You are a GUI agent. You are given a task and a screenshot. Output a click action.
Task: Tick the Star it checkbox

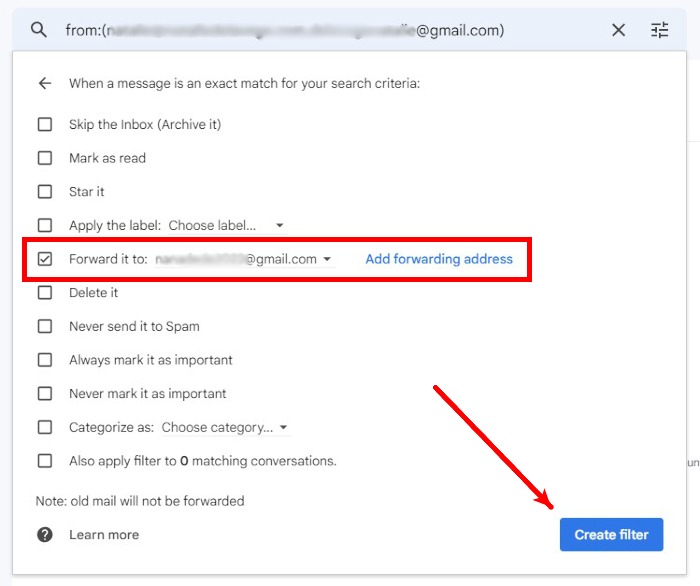coord(45,191)
